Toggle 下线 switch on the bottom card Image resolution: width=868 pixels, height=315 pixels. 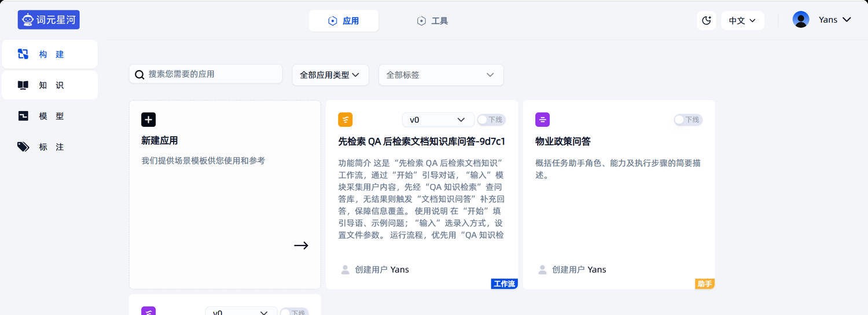[295, 312]
